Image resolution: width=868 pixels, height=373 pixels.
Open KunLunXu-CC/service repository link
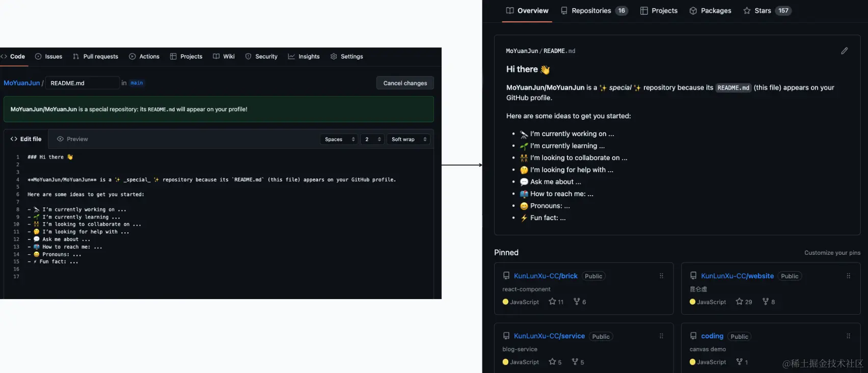point(549,336)
